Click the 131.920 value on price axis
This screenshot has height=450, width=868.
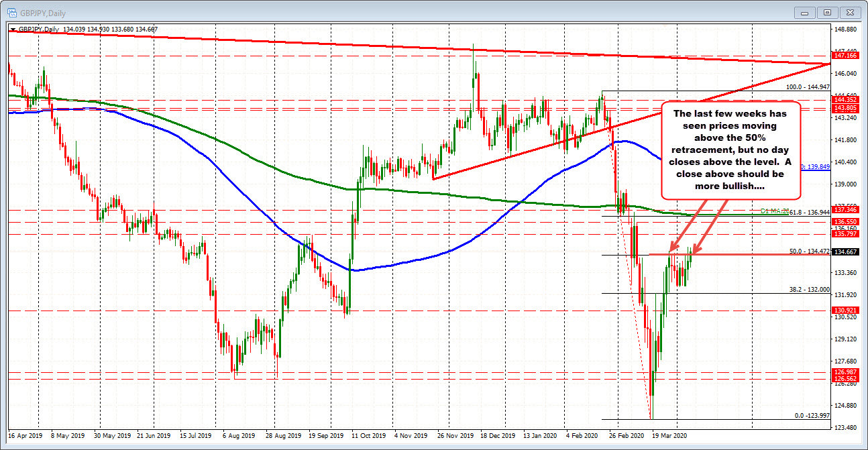(846, 294)
